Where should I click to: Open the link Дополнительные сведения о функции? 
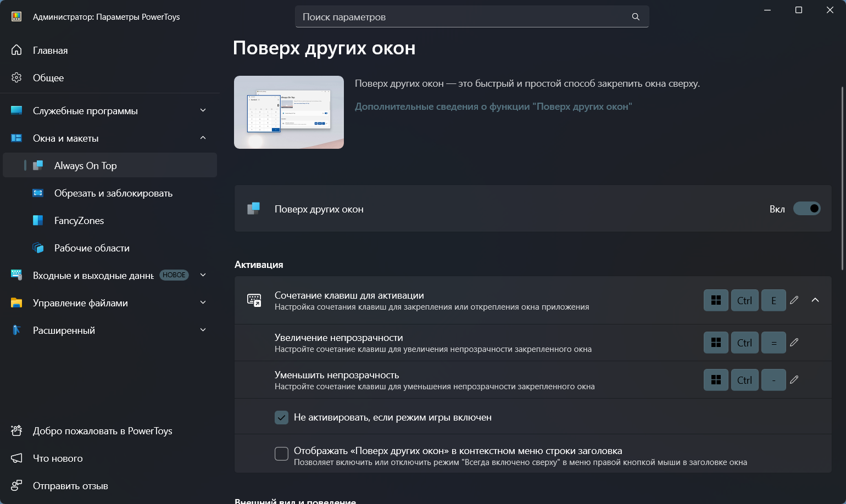click(x=493, y=107)
